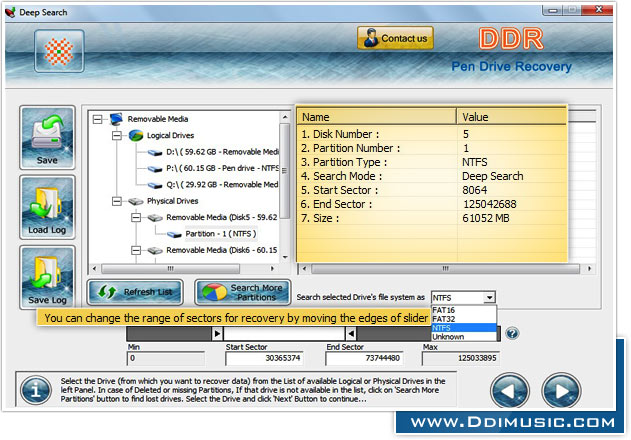Screen dimensions: 631x440
Task: Click the Deep Search title bar icon
Action: tap(10, 12)
